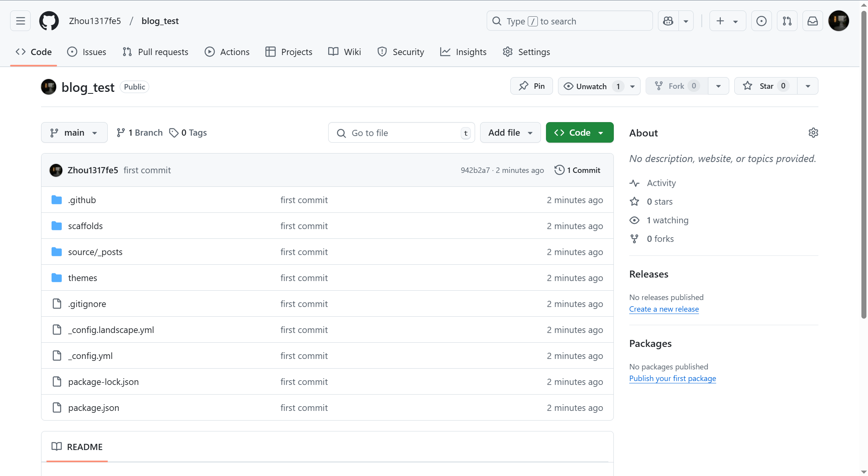Click the star icon next to 0 stars
Screen dimensions: 868x476
tap(634, 202)
